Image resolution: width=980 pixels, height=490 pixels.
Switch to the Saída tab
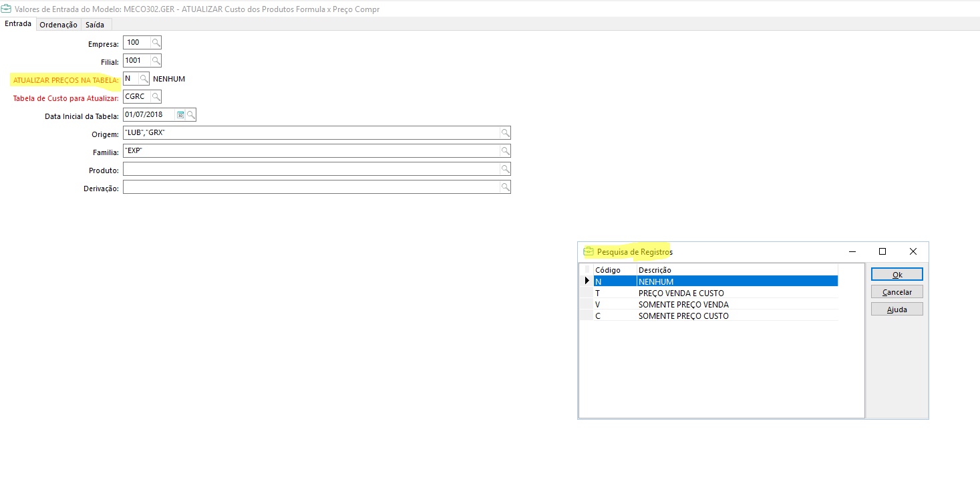95,25
